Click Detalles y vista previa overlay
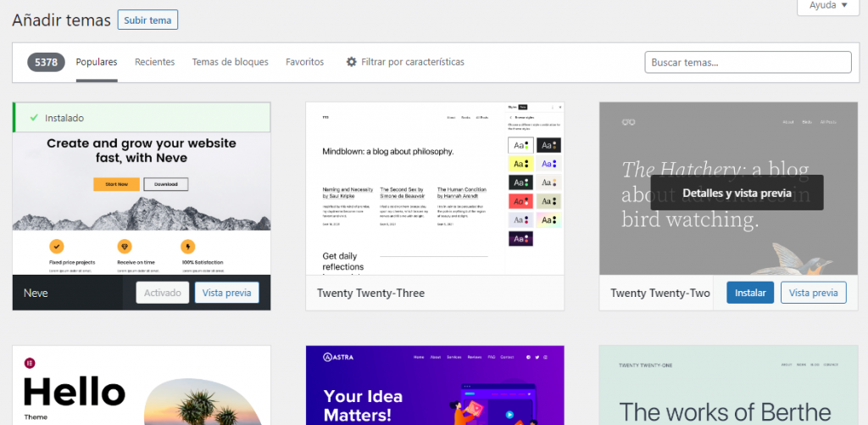 [737, 193]
